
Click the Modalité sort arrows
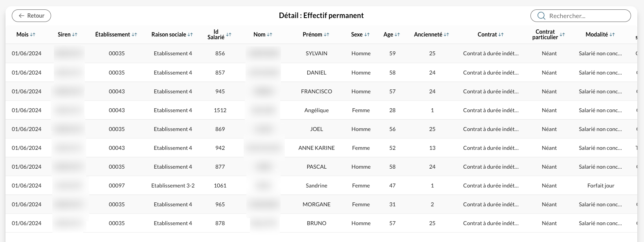tap(612, 35)
